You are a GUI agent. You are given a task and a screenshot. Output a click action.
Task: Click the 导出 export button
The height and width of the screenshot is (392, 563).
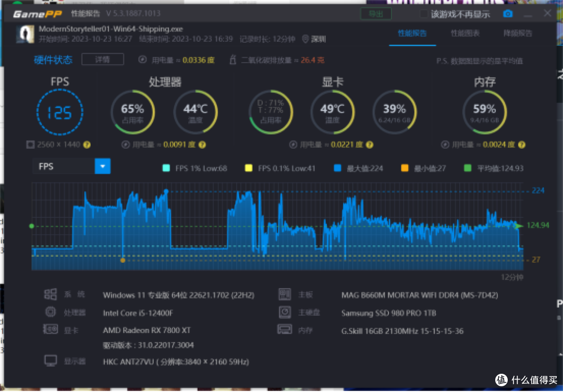[x=376, y=14]
